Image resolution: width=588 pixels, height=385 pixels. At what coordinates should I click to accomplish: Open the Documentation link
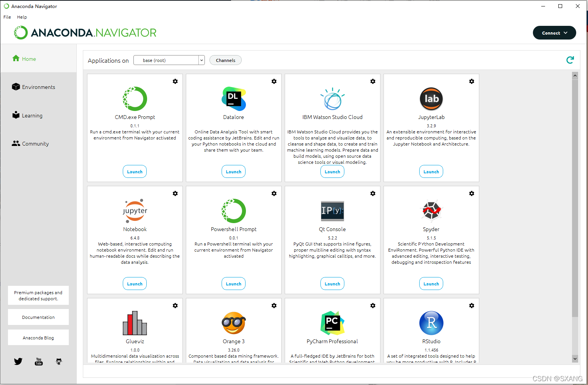[x=38, y=317]
